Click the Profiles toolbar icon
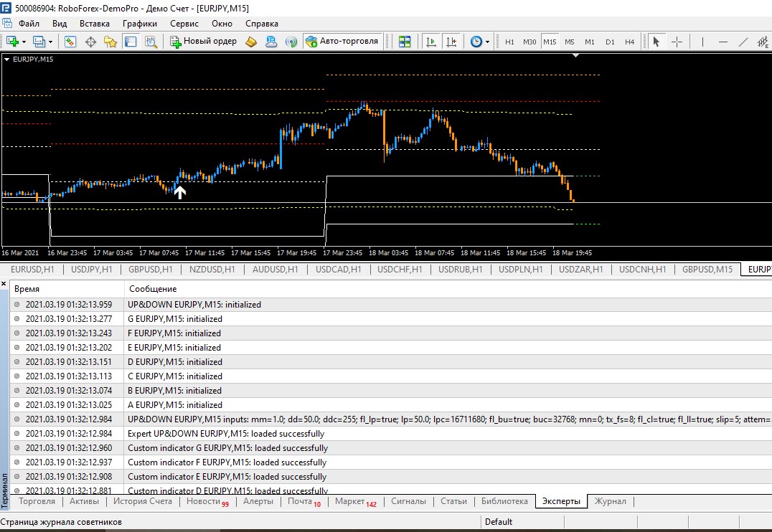Screen dimensions: 772x532 click(x=39, y=42)
